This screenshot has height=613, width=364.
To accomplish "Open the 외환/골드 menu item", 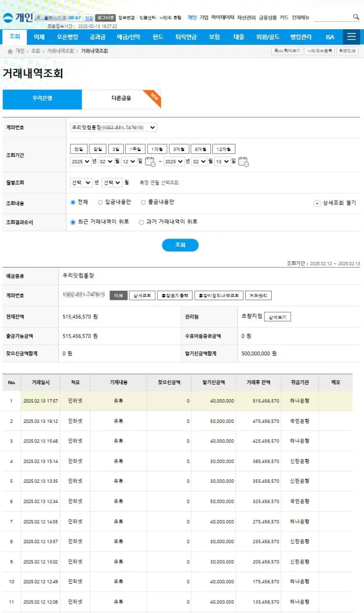I will 268,37.
